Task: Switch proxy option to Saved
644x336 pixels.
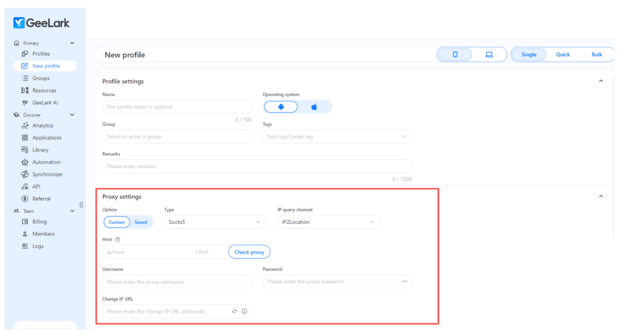Action: point(141,222)
